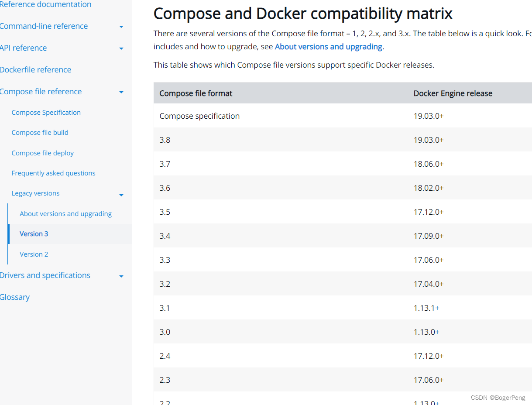This screenshot has height=405, width=532.
Task: Click the 3.3 format cell
Action: [165, 260]
